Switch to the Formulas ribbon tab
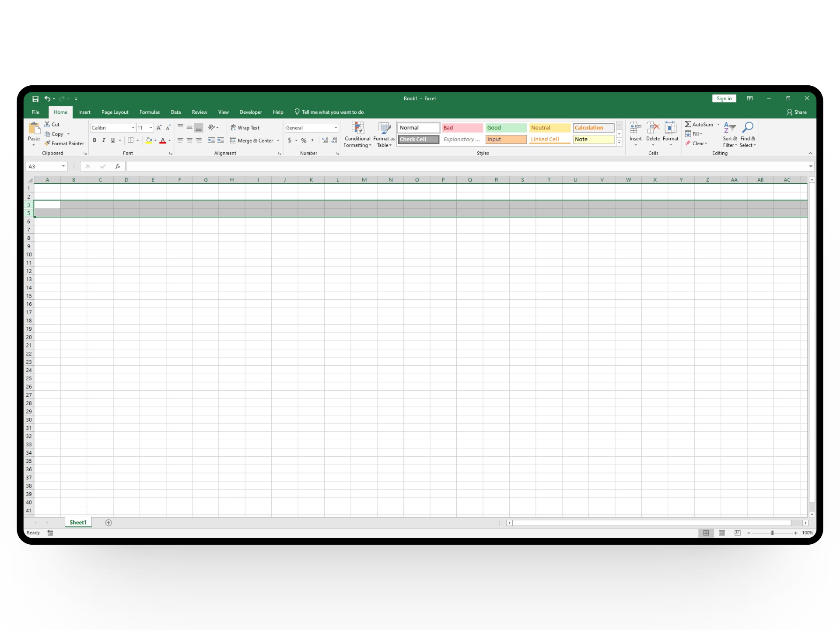 pyautogui.click(x=150, y=112)
